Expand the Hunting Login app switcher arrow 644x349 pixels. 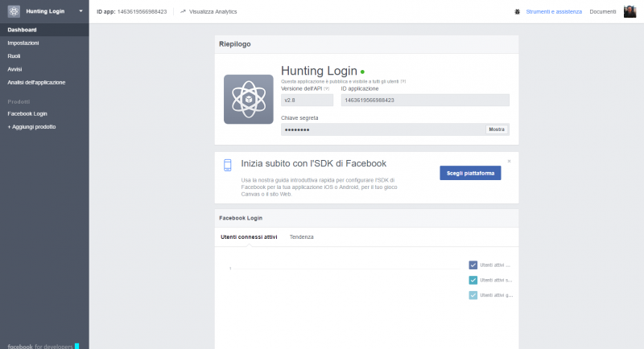point(81,11)
